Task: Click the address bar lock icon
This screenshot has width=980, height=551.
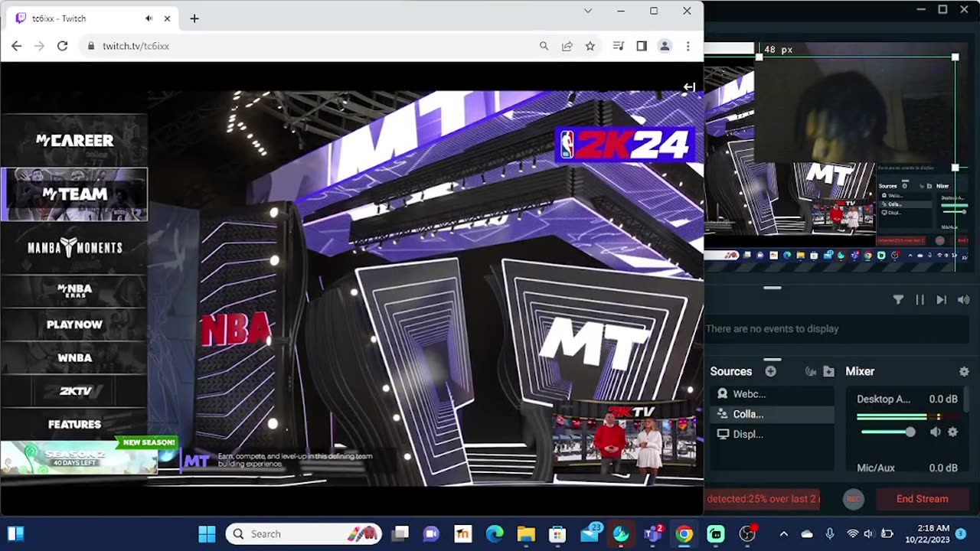Action: coord(91,46)
